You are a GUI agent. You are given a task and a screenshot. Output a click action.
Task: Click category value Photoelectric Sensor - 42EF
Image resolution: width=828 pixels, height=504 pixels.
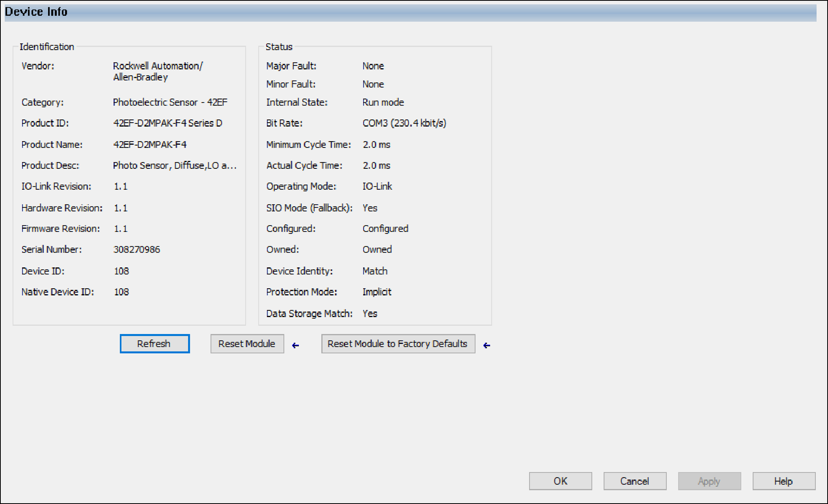(x=170, y=102)
